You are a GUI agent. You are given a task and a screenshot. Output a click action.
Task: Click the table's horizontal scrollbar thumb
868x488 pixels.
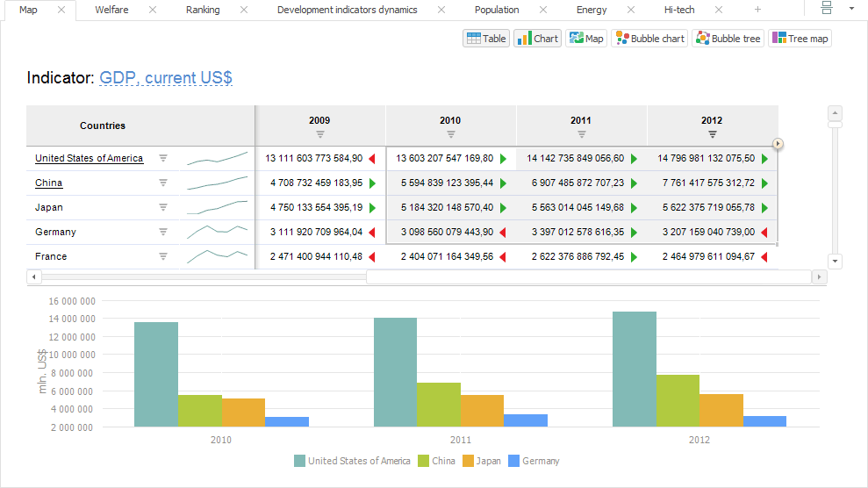pyautogui.click(x=588, y=276)
